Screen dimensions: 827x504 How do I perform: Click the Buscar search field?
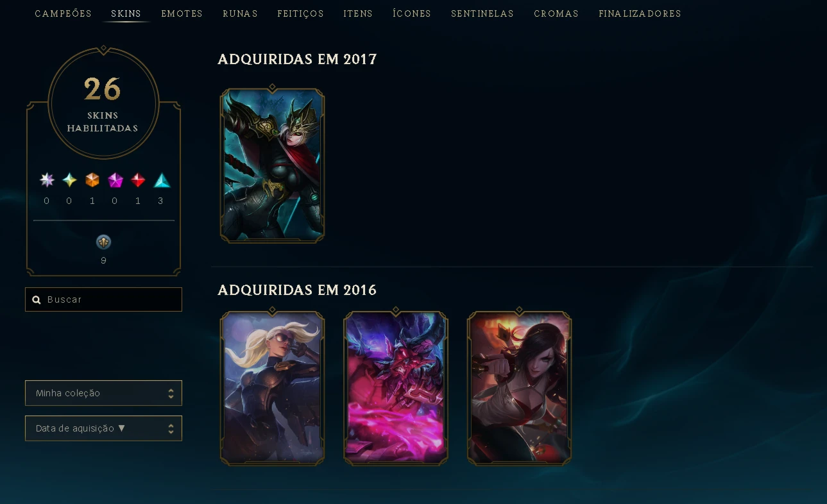pos(103,299)
